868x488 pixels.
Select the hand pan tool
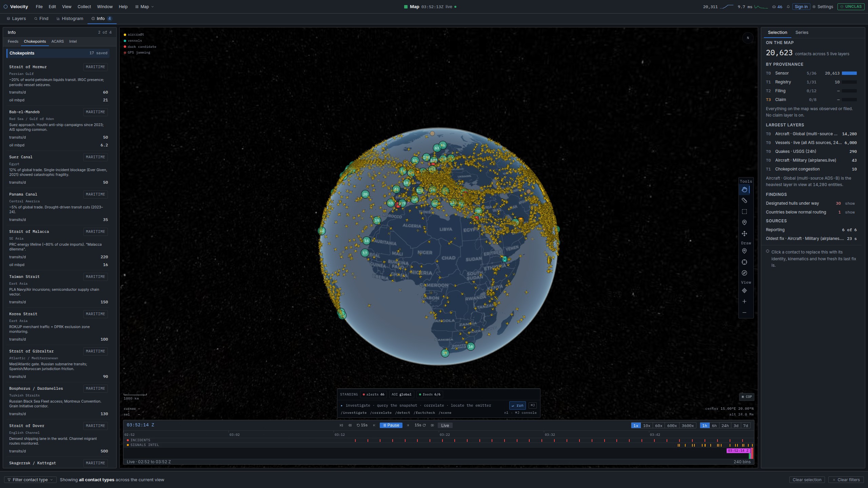[x=744, y=189]
